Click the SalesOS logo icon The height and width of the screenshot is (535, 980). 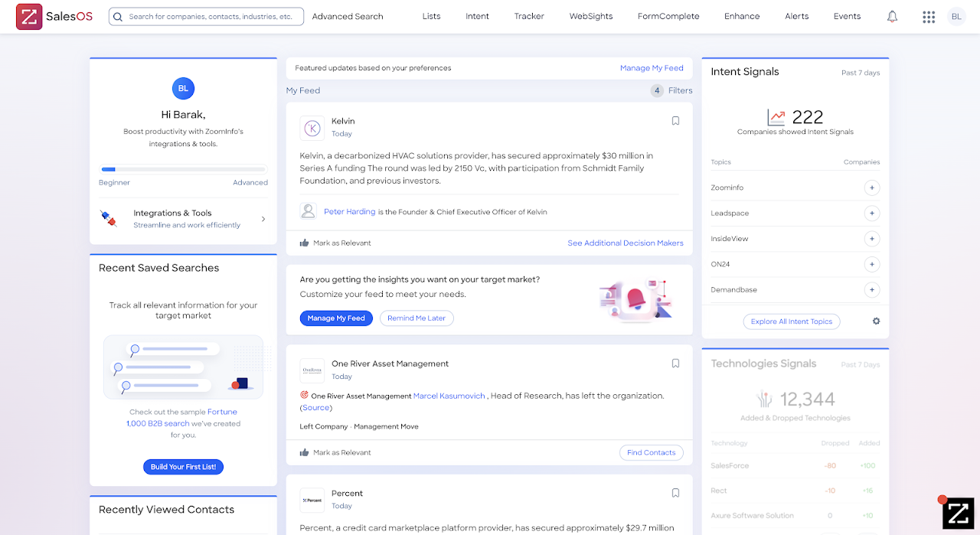[x=29, y=16]
